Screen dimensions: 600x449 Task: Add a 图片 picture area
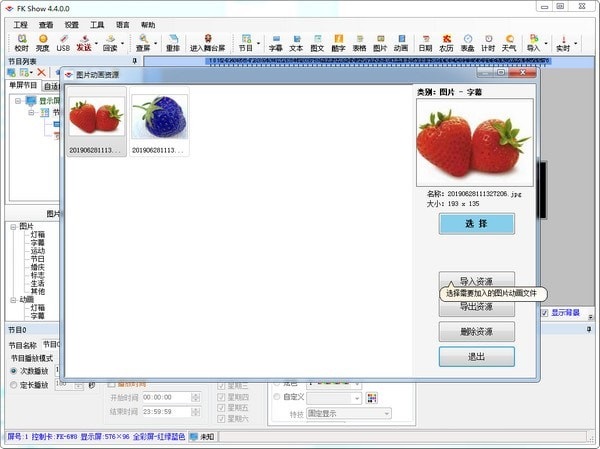[x=380, y=43]
